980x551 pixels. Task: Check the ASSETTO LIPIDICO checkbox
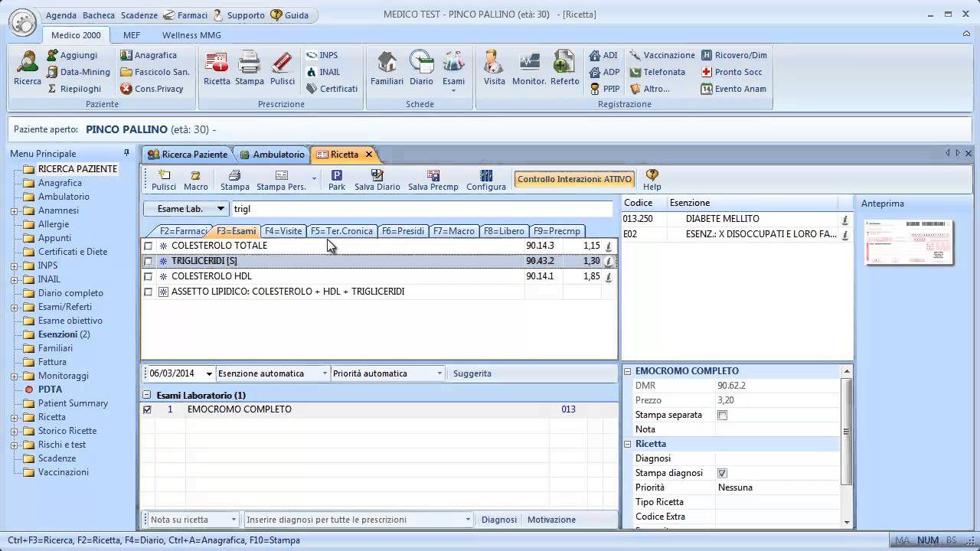pyautogui.click(x=149, y=292)
